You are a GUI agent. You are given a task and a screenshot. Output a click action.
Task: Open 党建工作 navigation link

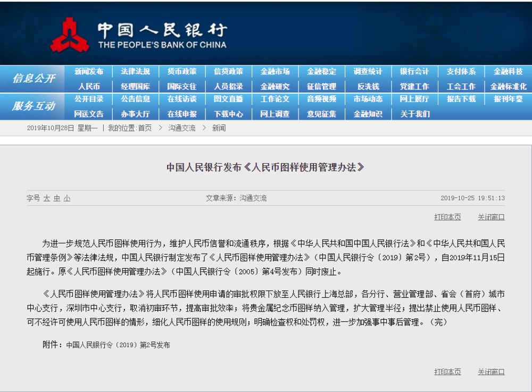(x=414, y=87)
